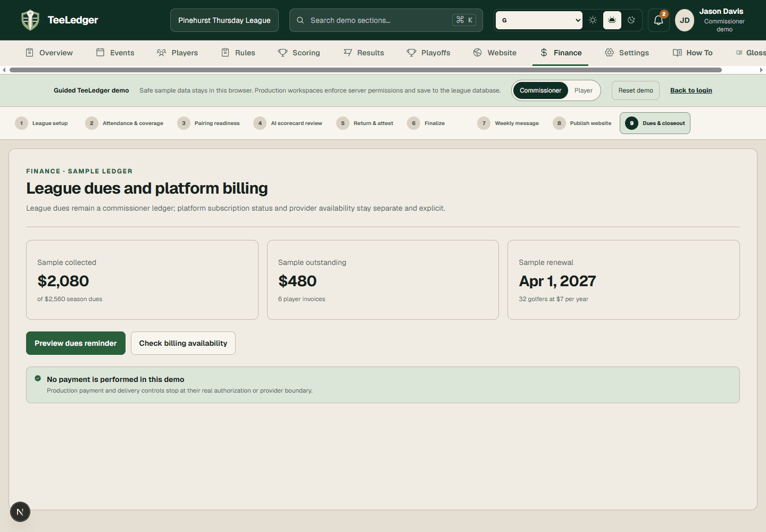Select the sunrise theme option
This screenshot has width=766, height=532.
coord(612,20)
